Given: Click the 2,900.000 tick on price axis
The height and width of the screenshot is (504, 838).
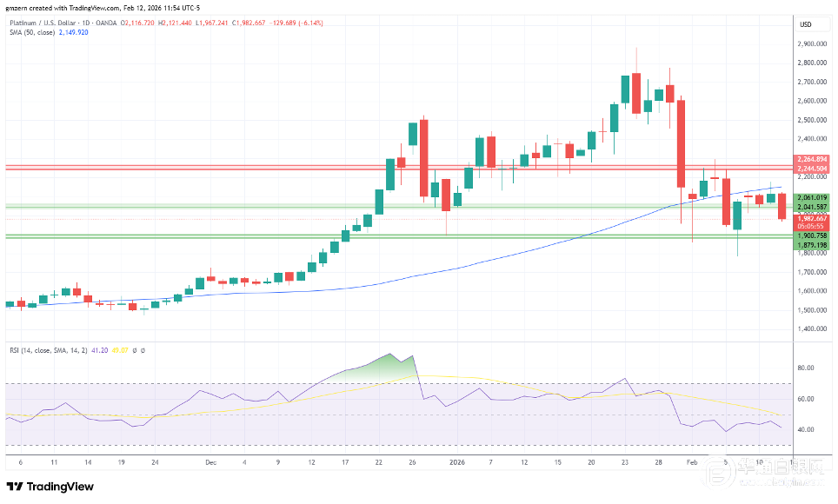Looking at the screenshot, I should (x=810, y=43).
